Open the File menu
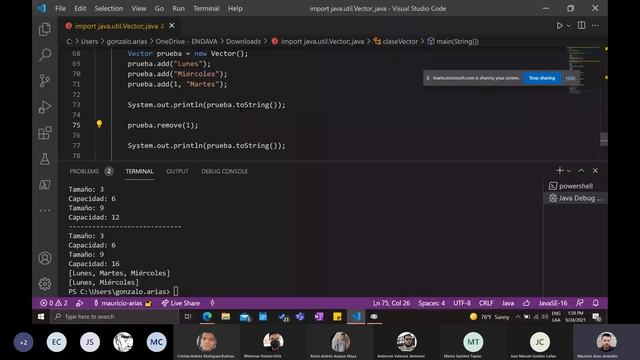This screenshot has height=360, width=640. [x=60, y=8]
